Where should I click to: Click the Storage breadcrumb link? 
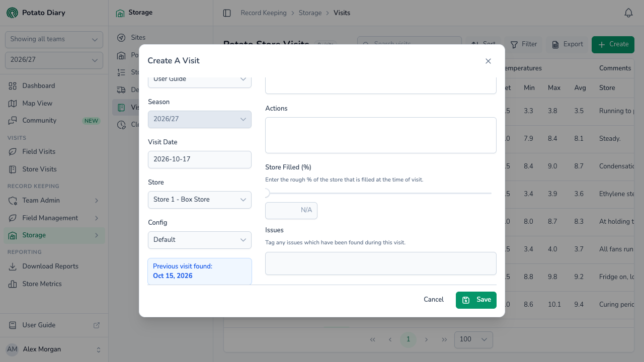click(x=310, y=13)
